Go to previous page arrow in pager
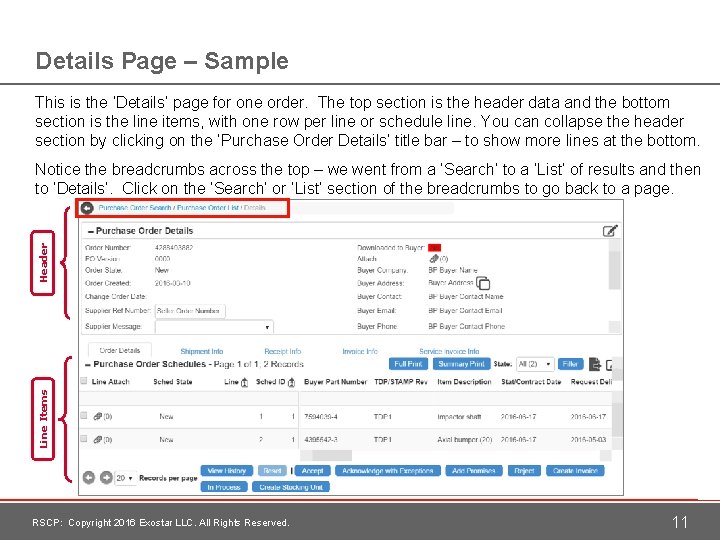The height and width of the screenshot is (540, 720). click(x=89, y=478)
